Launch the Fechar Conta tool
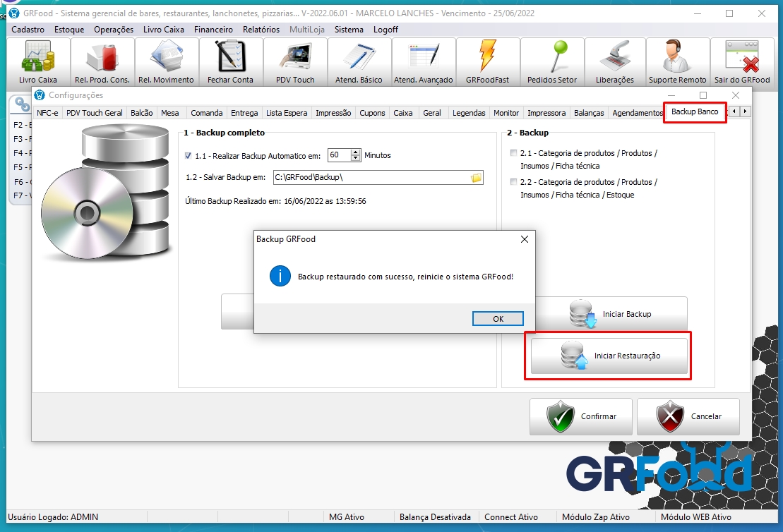The height and width of the screenshot is (532, 783). [231, 62]
